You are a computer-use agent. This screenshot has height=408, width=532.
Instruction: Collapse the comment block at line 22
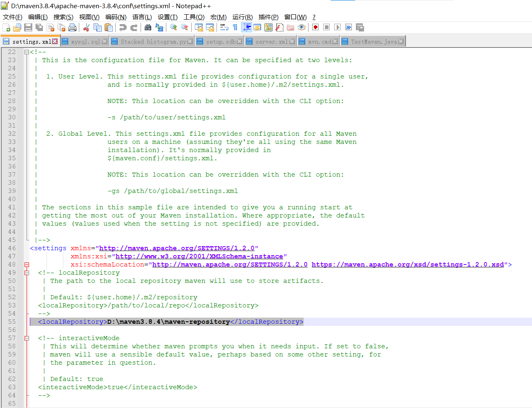pyautogui.click(x=27, y=52)
